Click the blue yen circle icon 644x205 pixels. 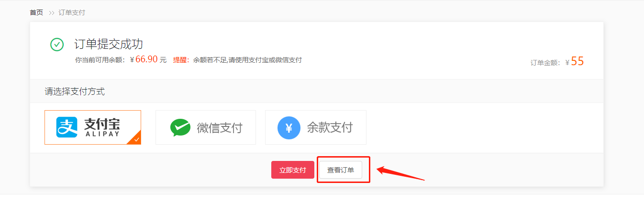point(289,128)
